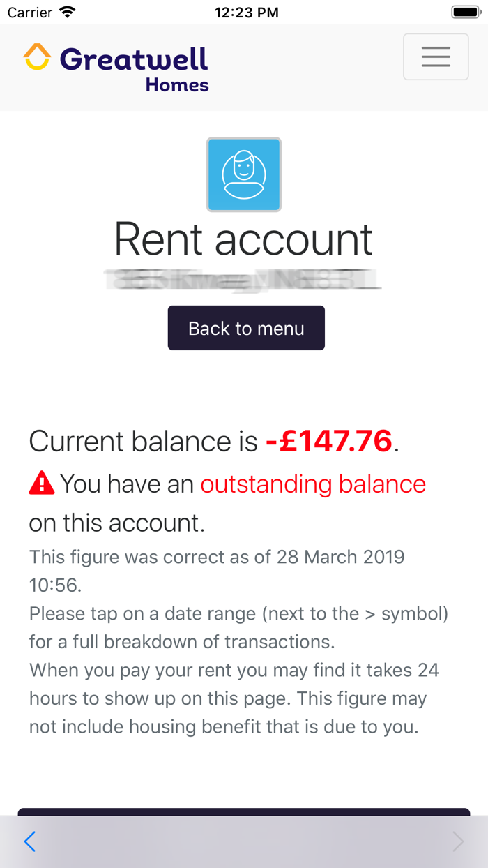Click the red outstanding balance text
488x868 pixels.
[x=313, y=484]
